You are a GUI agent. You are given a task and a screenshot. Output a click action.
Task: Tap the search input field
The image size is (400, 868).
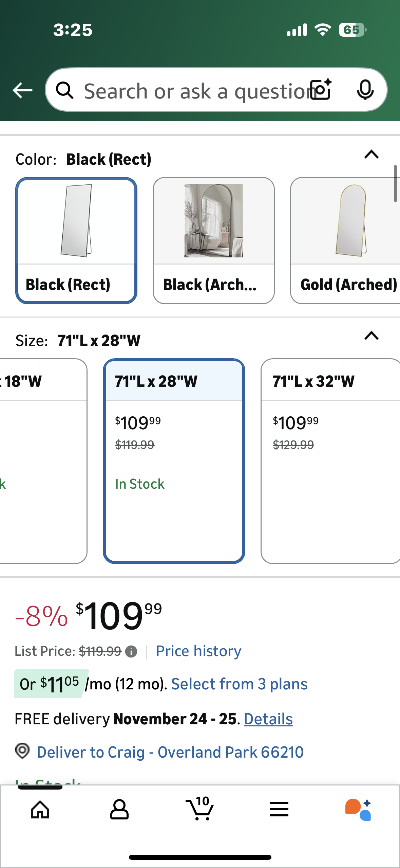[x=193, y=91]
